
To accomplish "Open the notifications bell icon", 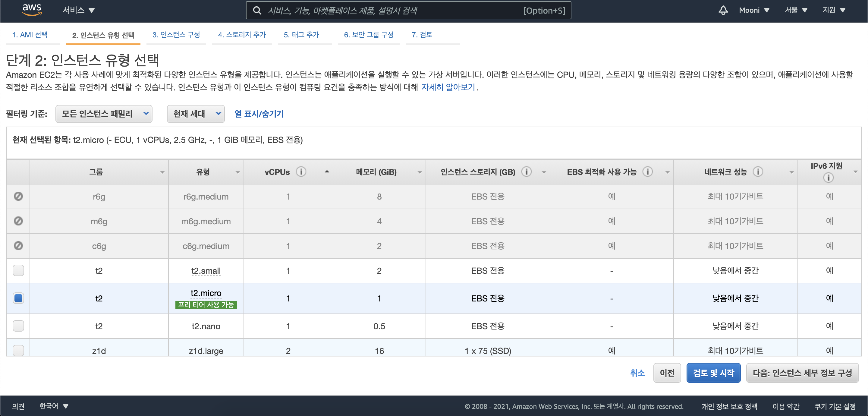I will pos(723,10).
